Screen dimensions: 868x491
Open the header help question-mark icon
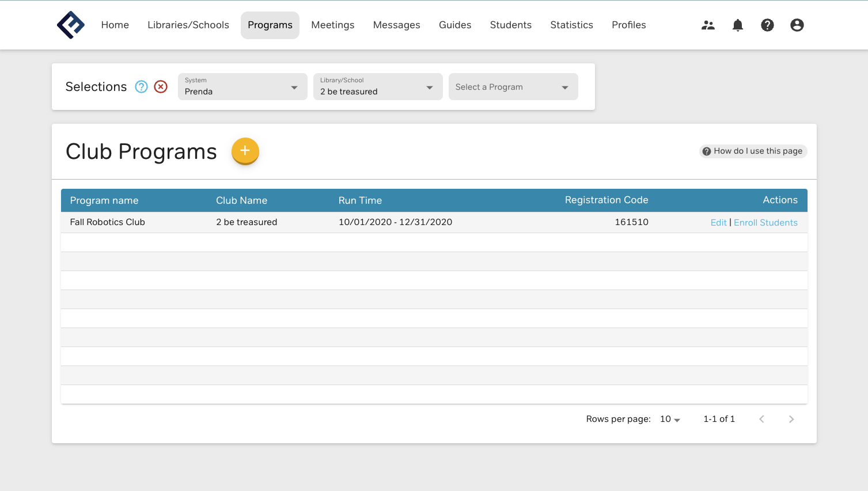pos(767,25)
